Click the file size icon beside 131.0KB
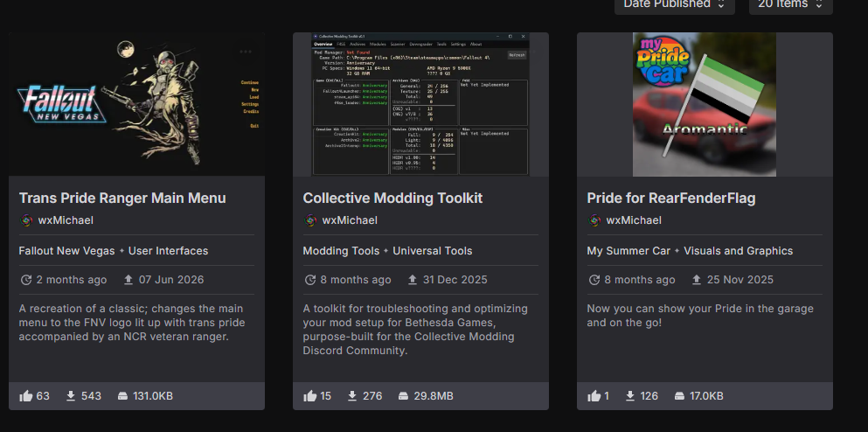Screen dimensions: 868x432 tap(123, 396)
